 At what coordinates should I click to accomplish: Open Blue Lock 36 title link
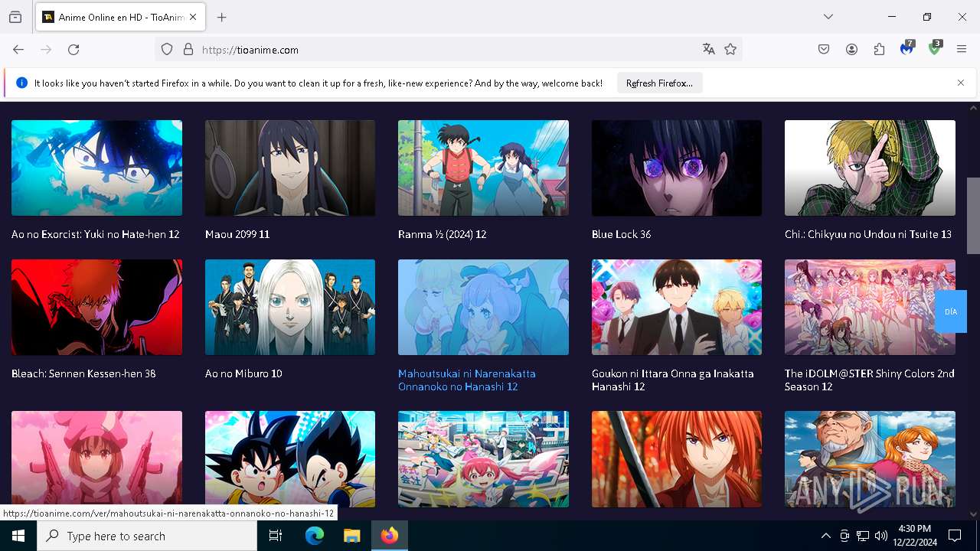click(621, 234)
